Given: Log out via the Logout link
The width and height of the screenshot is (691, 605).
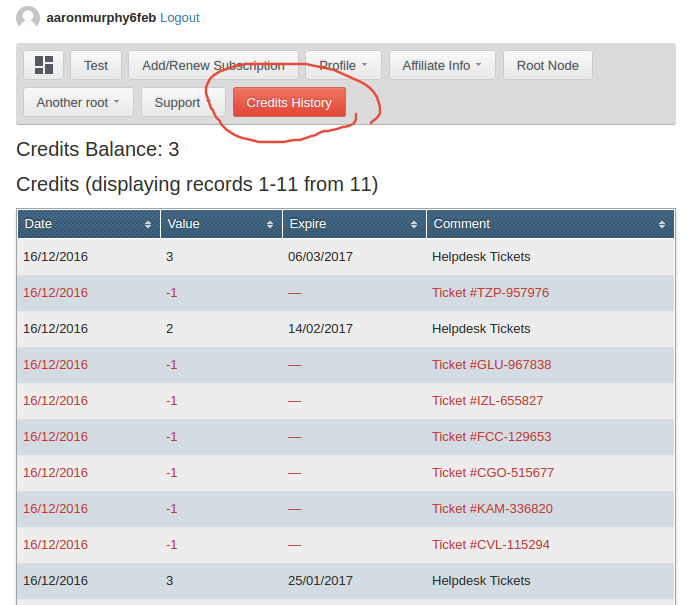Looking at the screenshot, I should click(180, 18).
